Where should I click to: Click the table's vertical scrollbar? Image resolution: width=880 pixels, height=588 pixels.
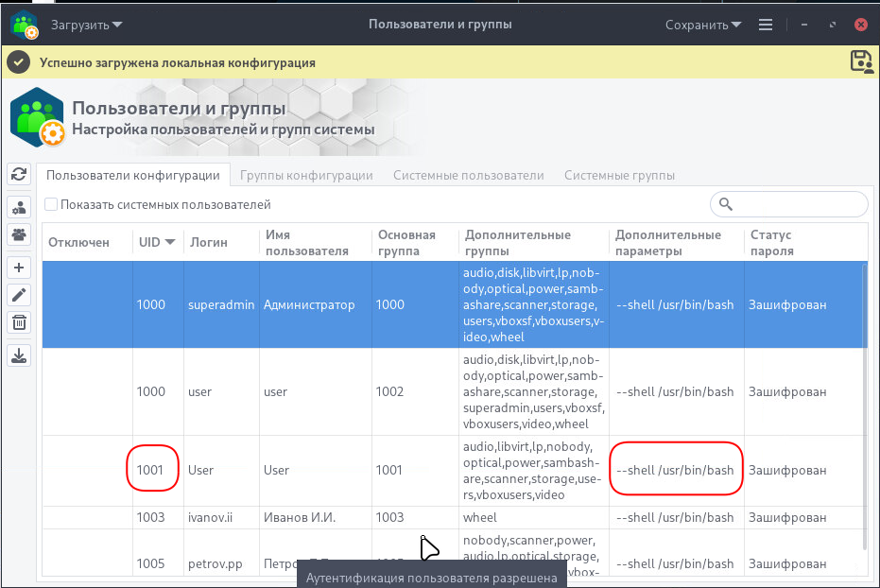pos(863,406)
